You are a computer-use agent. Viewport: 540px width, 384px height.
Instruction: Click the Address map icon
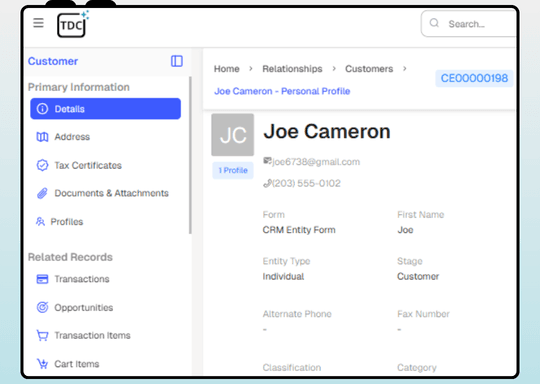(42, 137)
